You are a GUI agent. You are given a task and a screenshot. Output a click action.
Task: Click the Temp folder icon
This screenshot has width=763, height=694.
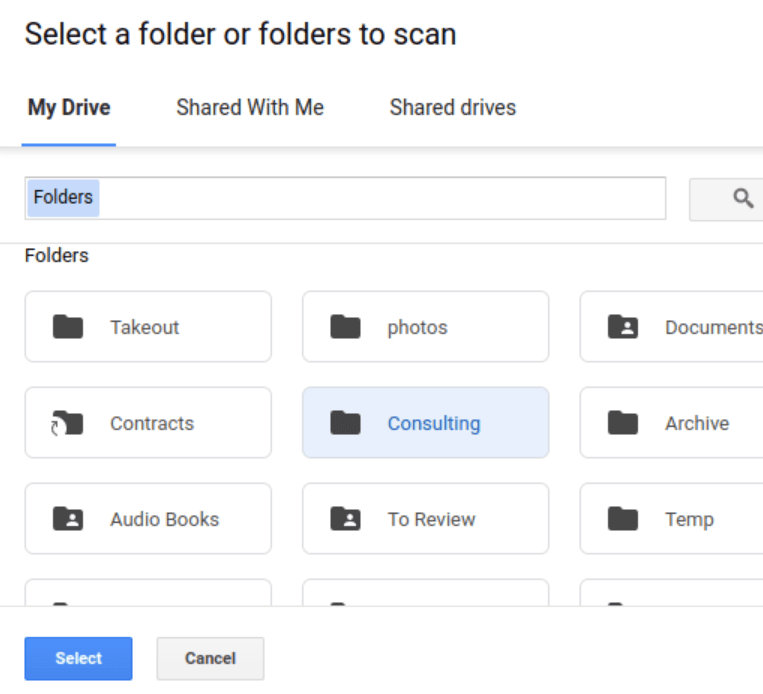(622, 518)
